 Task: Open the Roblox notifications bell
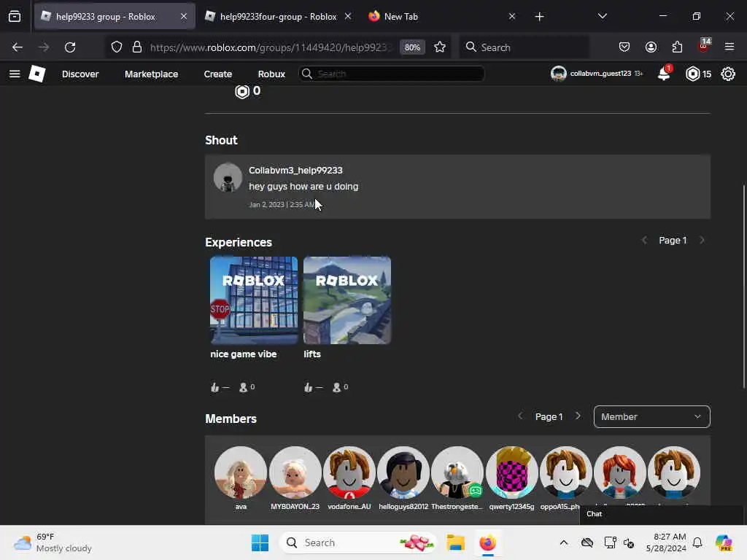pos(664,74)
